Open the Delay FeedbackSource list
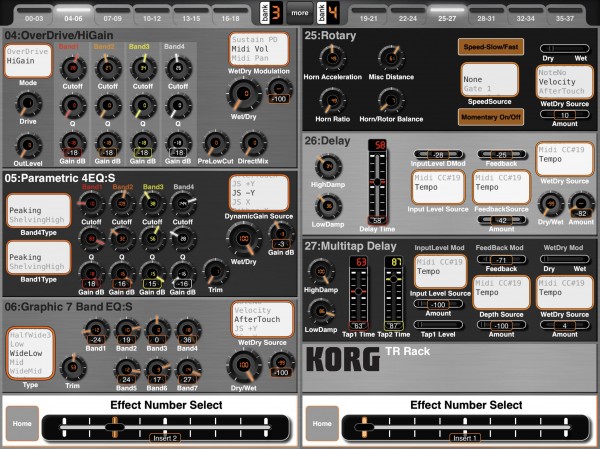The width and height of the screenshot is (600, 449). pos(501,187)
